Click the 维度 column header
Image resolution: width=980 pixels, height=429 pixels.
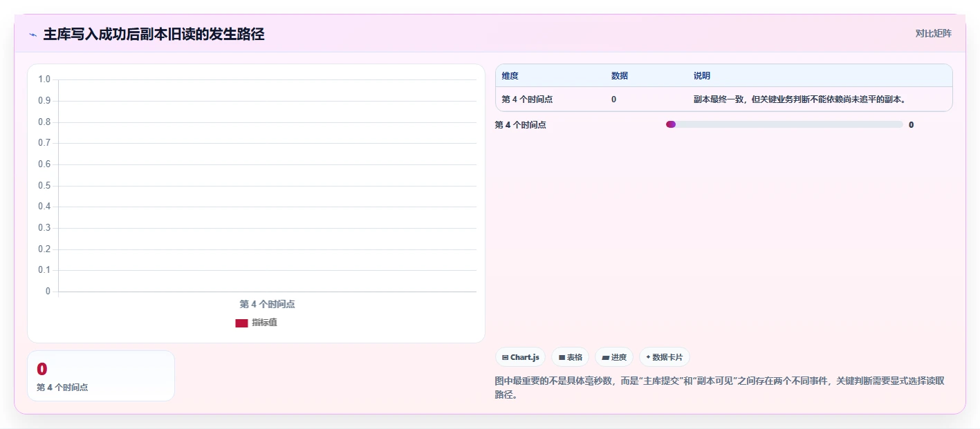(510, 75)
